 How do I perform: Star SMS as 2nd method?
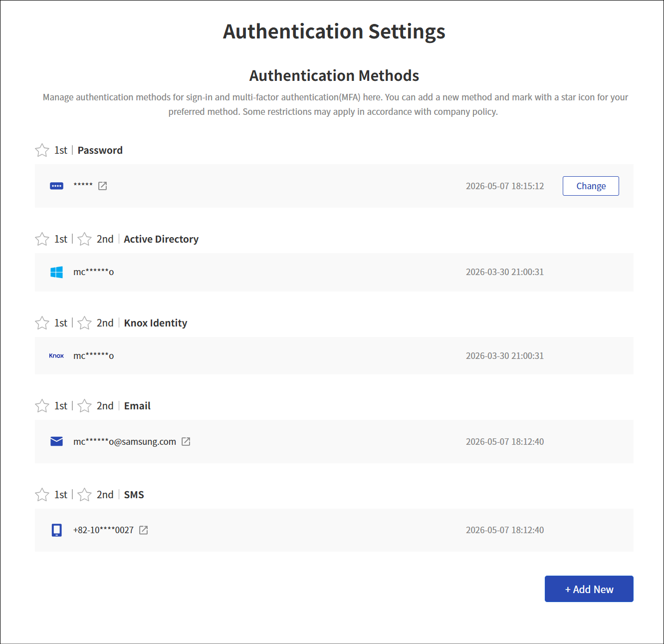pos(84,495)
